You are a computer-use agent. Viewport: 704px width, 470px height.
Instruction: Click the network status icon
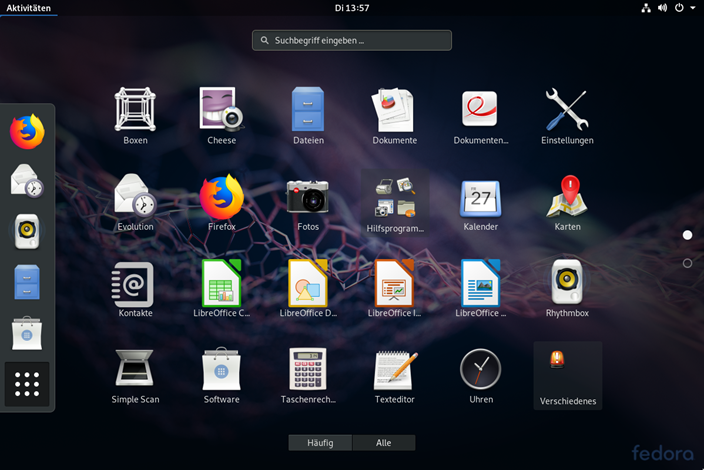point(646,8)
